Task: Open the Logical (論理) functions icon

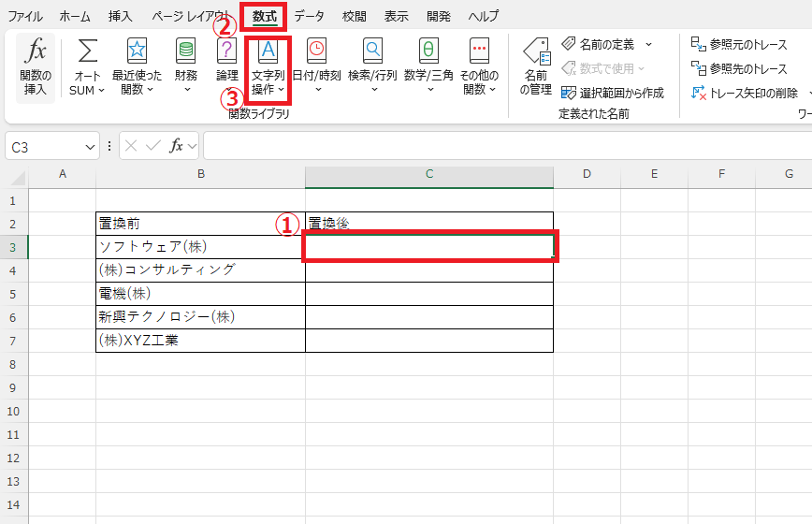Action: [x=226, y=51]
